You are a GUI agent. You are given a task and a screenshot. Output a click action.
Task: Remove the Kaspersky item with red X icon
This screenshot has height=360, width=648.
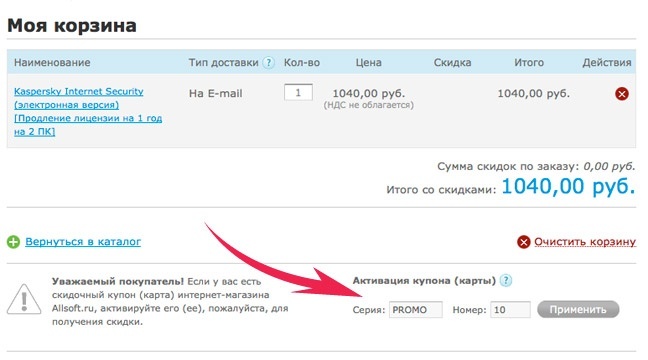pos(622,94)
